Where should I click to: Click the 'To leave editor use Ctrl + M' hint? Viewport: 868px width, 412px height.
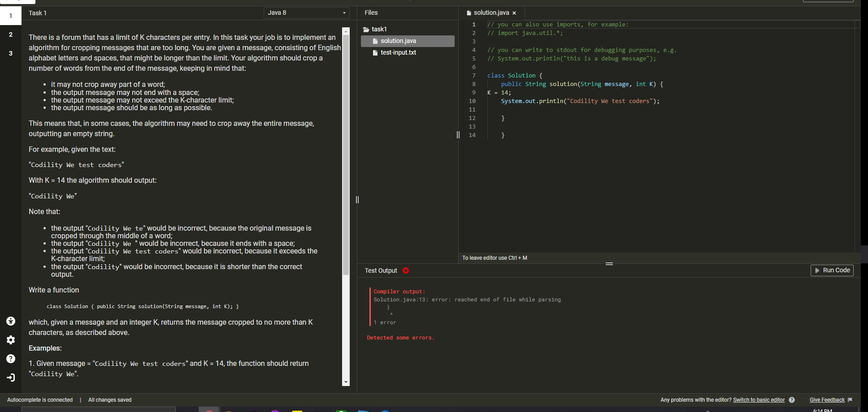point(495,258)
